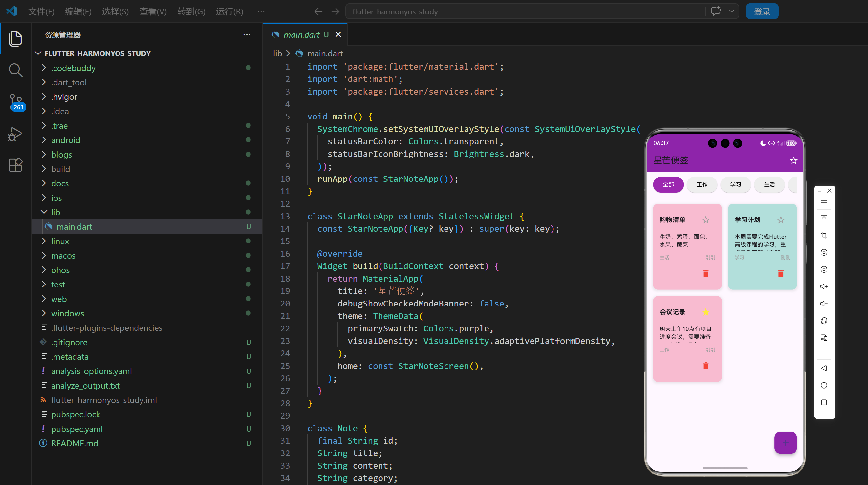Click the 登录 button
This screenshot has width=868, height=485.
(762, 11)
